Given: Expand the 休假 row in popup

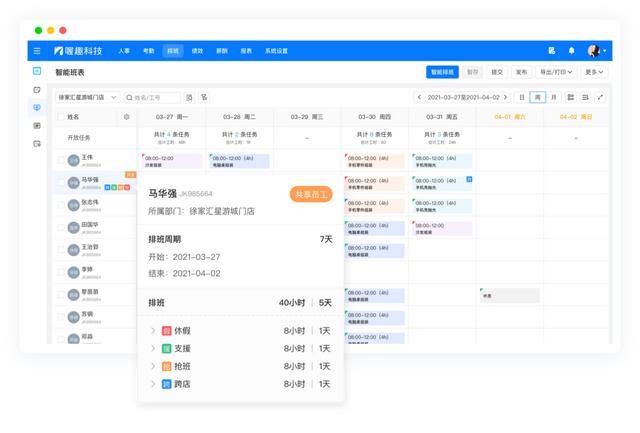Looking at the screenshot, I should 153,331.
